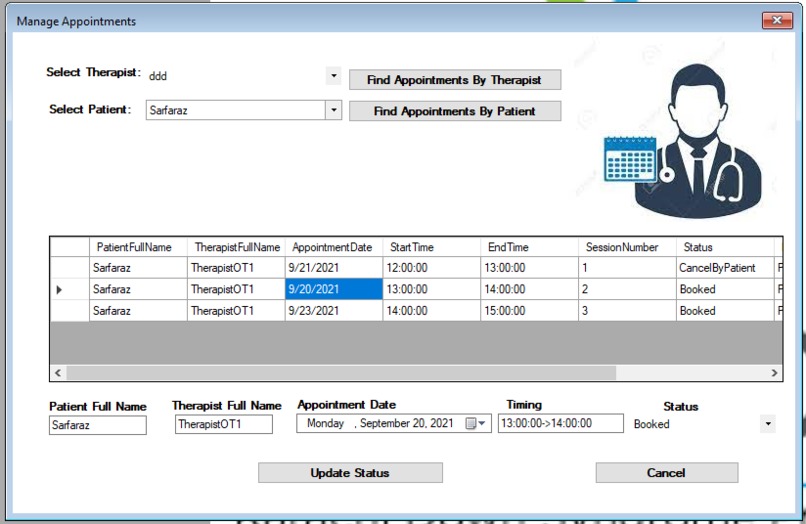Click session number 1 cell
This screenshot has height=524, width=806.
[627, 268]
